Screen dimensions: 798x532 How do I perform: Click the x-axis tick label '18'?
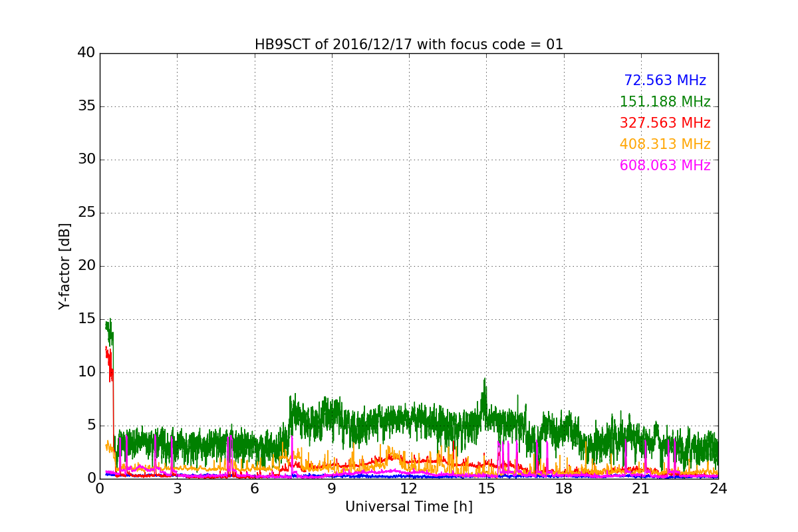click(563, 488)
